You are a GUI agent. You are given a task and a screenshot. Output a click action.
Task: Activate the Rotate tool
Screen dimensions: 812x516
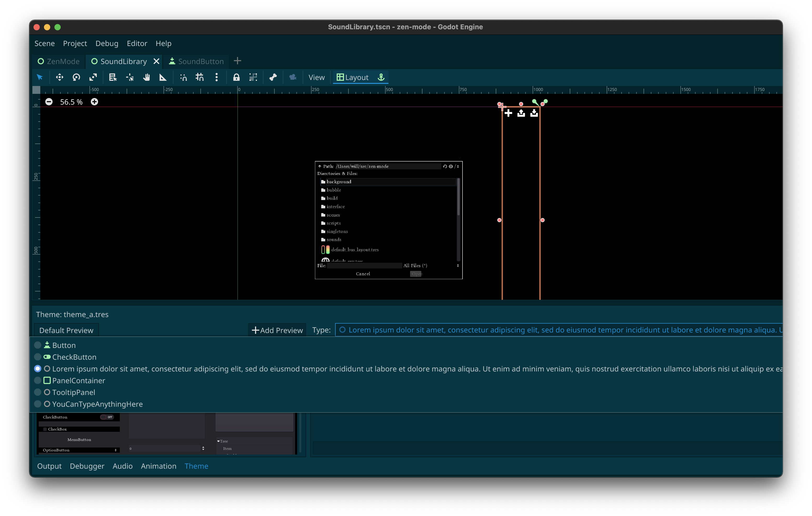(x=76, y=77)
